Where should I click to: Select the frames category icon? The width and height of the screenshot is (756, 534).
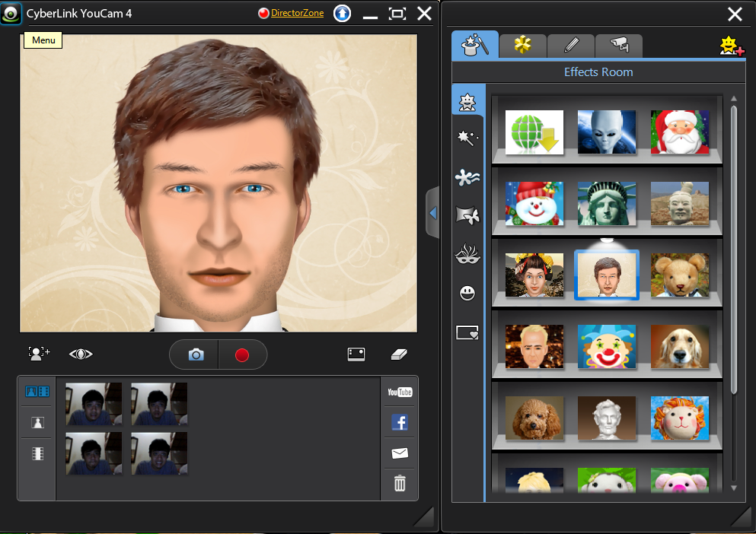467,332
